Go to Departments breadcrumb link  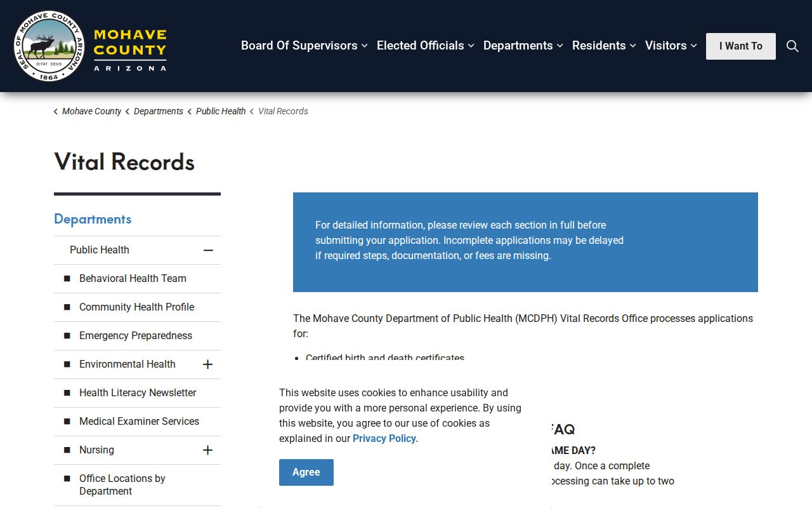[x=159, y=111]
